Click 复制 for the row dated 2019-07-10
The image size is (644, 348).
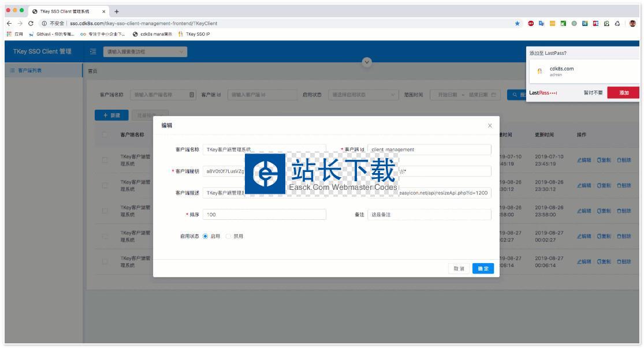[x=604, y=160]
